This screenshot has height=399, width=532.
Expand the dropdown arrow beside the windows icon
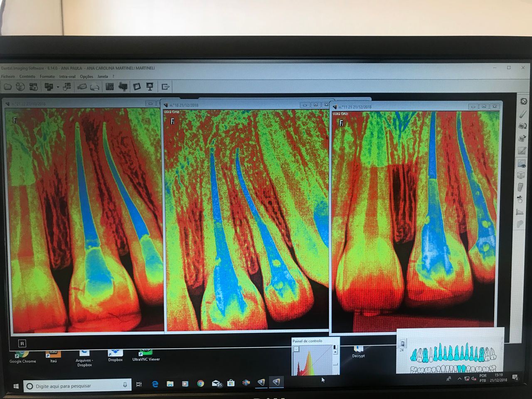click(58, 87)
